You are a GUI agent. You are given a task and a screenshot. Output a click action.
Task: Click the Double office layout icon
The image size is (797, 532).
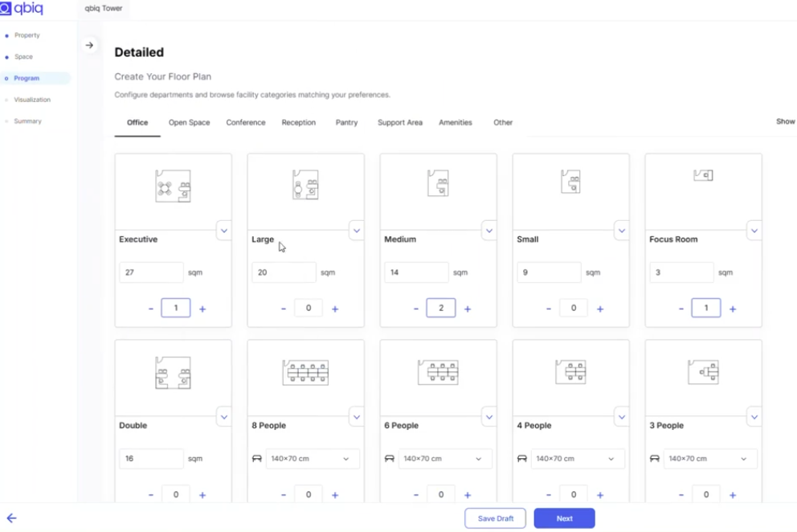click(x=173, y=371)
